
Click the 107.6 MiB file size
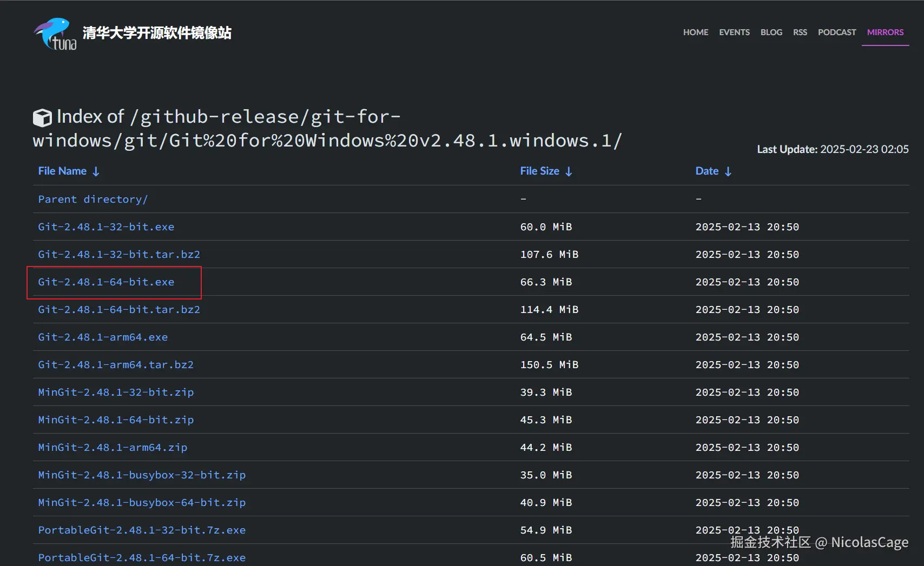[549, 255]
